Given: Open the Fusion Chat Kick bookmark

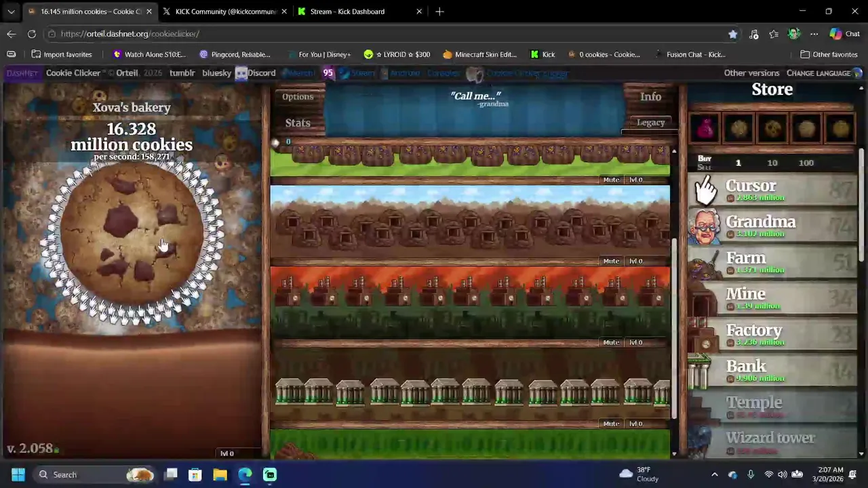Looking at the screenshot, I should point(690,54).
